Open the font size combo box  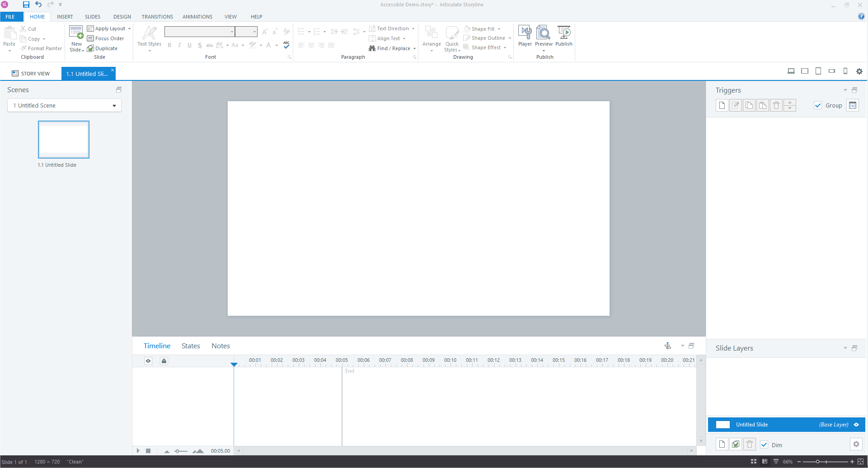pyautogui.click(x=246, y=32)
